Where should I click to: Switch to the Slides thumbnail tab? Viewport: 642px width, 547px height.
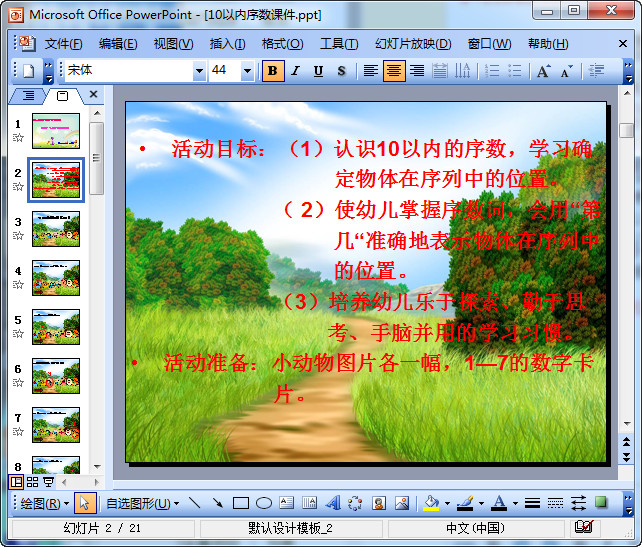[x=63, y=96]
